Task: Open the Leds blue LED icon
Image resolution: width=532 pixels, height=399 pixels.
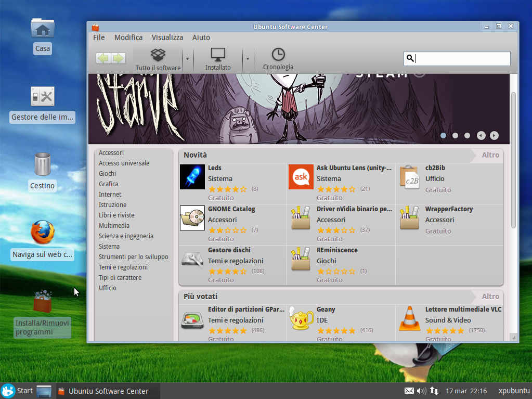Action: point(192,177)
